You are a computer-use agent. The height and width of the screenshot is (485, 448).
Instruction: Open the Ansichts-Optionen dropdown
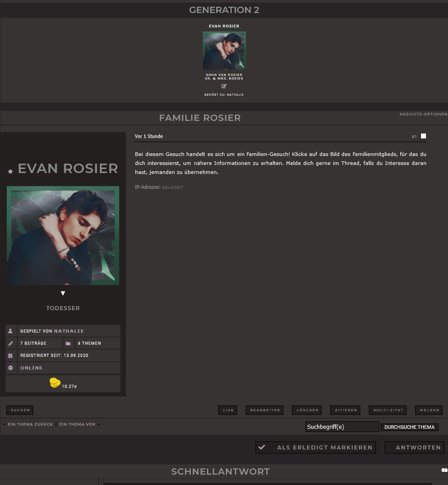click(423, 114)
